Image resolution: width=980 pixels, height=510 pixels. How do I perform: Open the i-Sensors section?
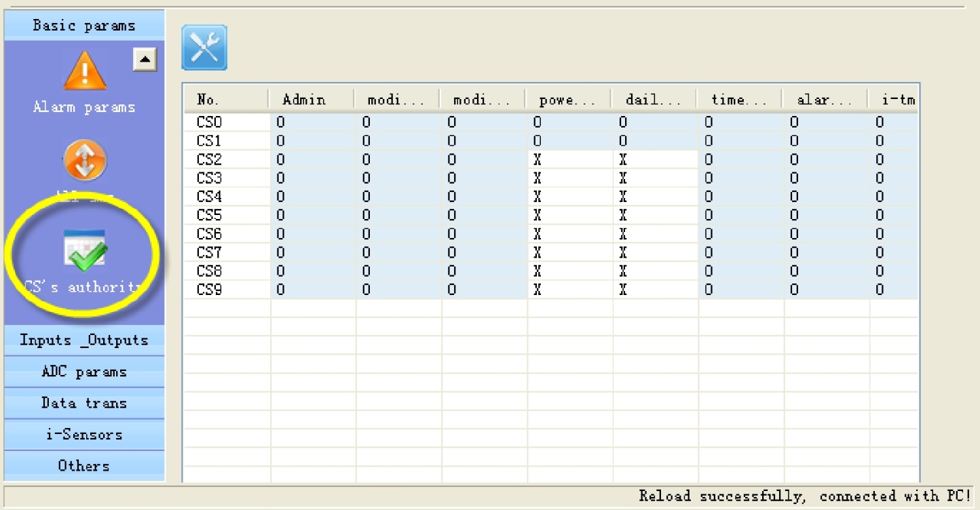click(x=84, y=434)
